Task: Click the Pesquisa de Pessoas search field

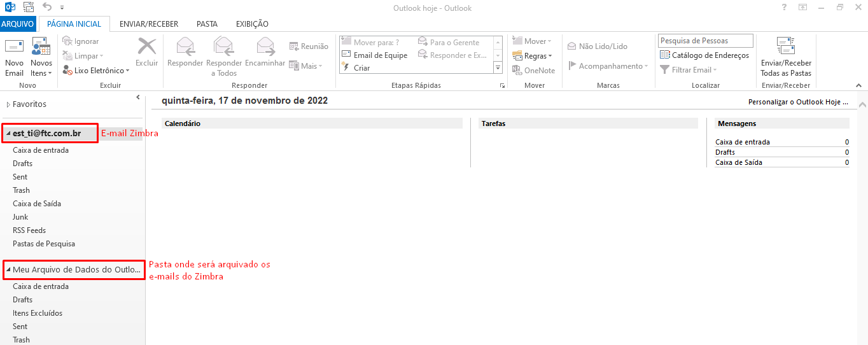Action: pos(706,41)
